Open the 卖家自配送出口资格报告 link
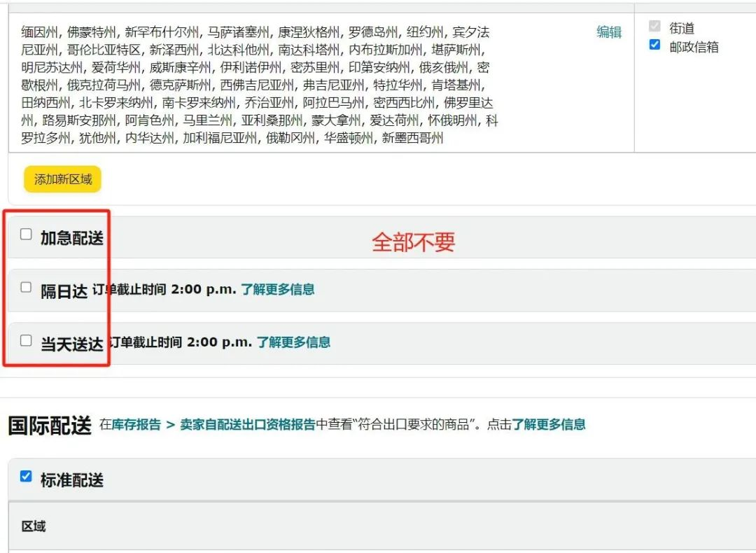This screenshot has height=553, width=756. tap(248, 424)
